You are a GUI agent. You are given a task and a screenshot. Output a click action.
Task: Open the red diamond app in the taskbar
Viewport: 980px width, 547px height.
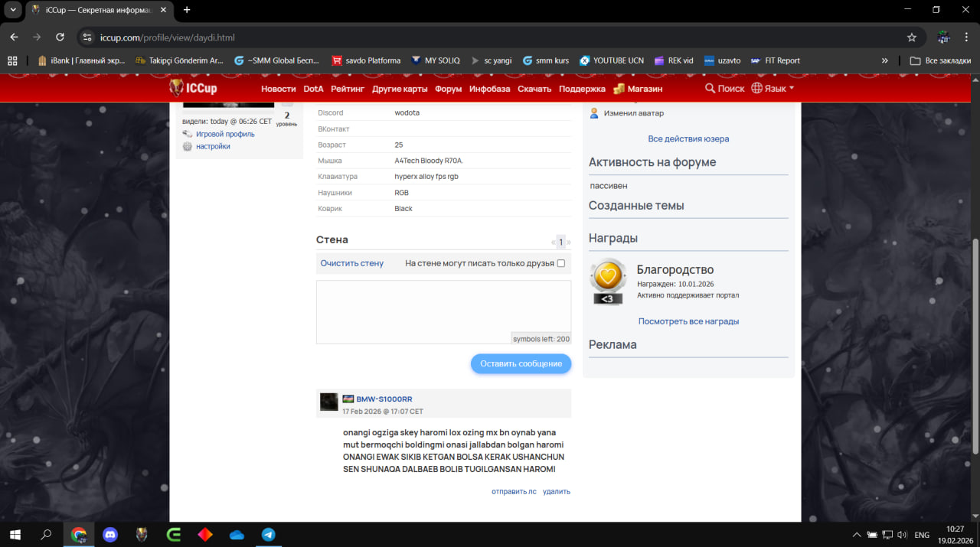tap(205, 535)
